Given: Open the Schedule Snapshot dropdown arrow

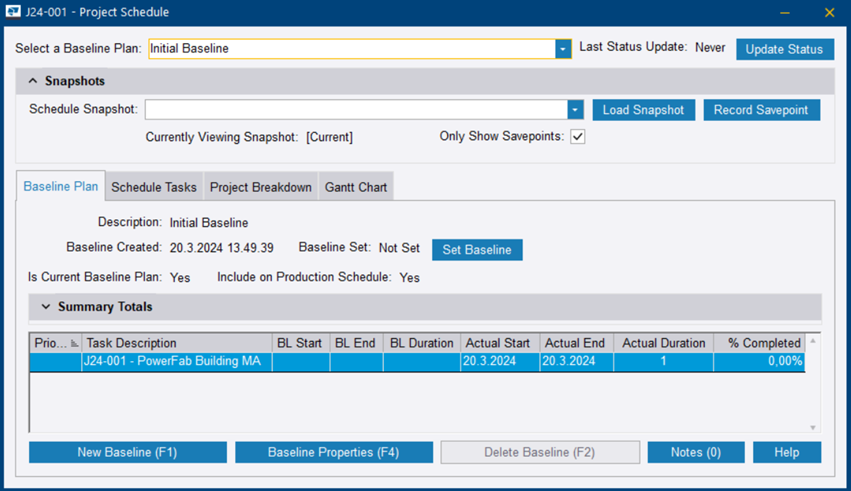Looking at the screenshot, I should point(575,110).
